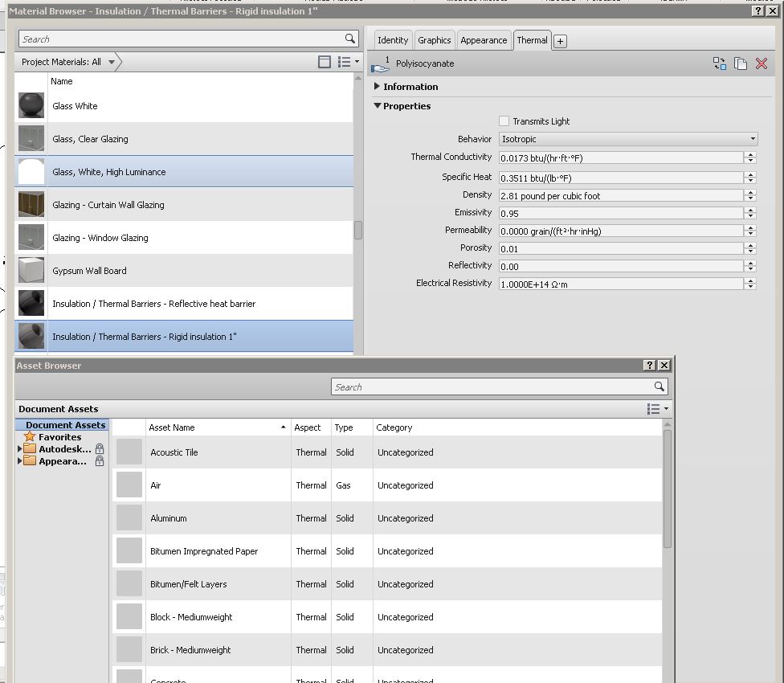Screen dimensions: 784x683
Task: Add a new asset with plus button
Action: (x=560, y=42)
